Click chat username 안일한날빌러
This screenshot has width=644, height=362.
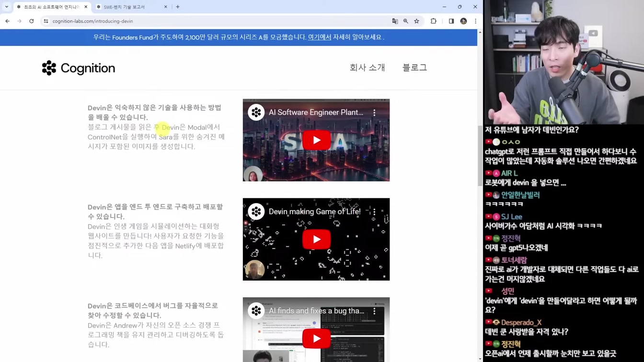coord(520,195)
